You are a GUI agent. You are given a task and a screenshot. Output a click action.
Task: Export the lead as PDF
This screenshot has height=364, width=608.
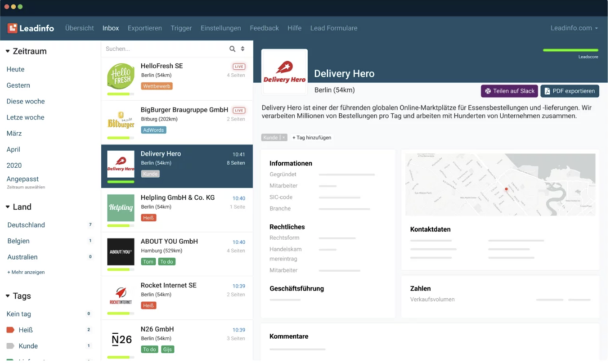pos(569,91)
